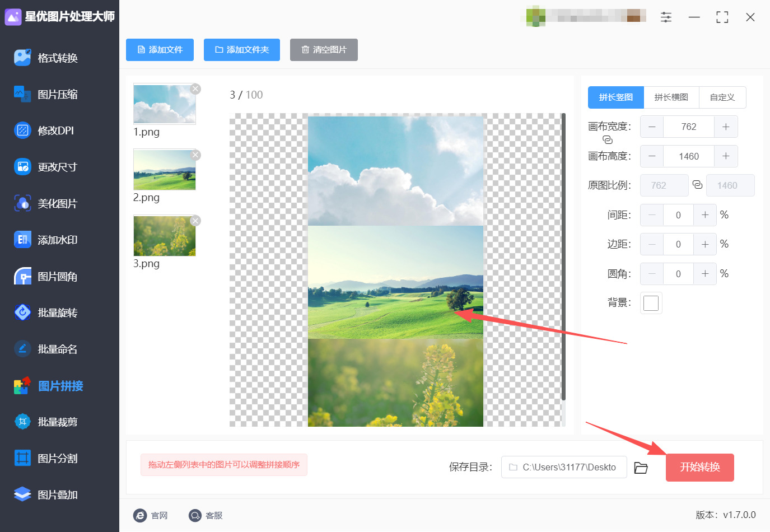Select the 图片分割 image split icon
This screenshot has width=770, height=532.
tap(22, 458)
